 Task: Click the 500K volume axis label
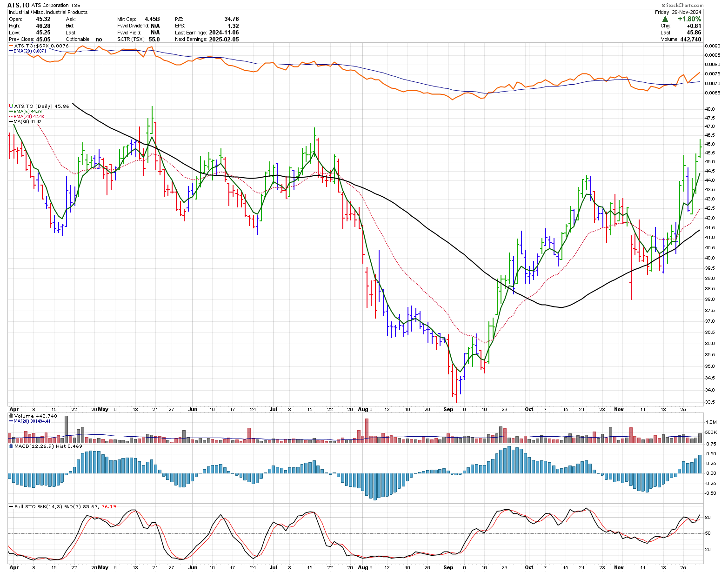711,432
